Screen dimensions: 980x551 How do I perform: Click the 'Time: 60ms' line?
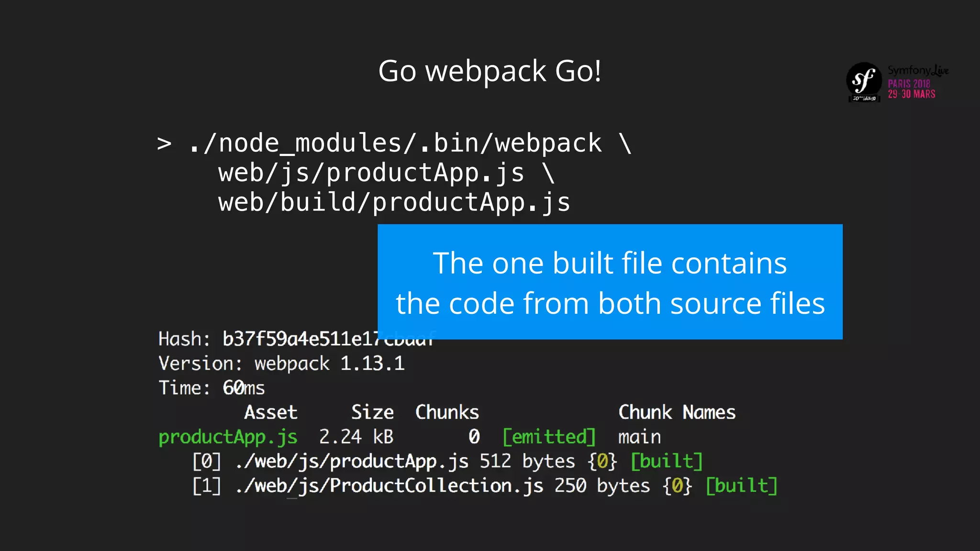(212, 388)
